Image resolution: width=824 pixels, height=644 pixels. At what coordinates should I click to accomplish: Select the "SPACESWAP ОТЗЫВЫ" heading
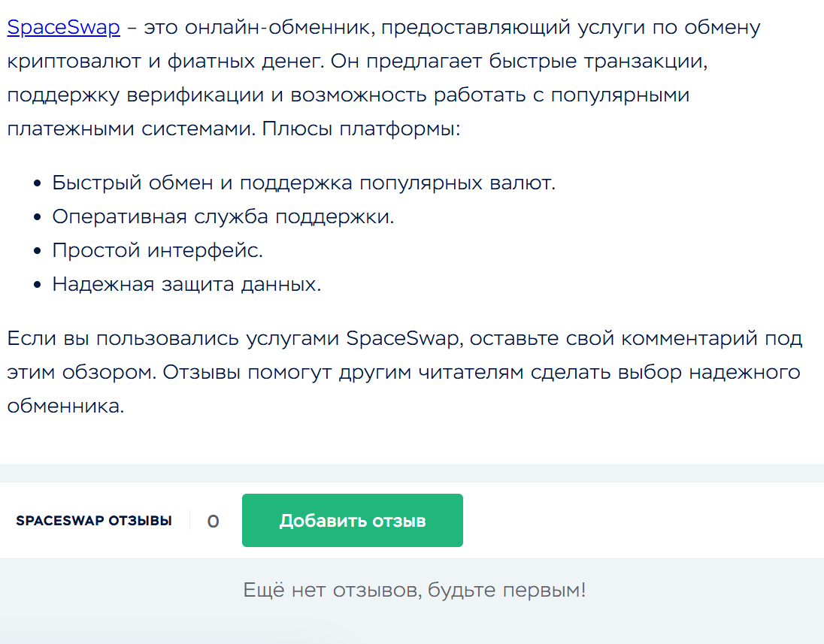tap(93, 521)
